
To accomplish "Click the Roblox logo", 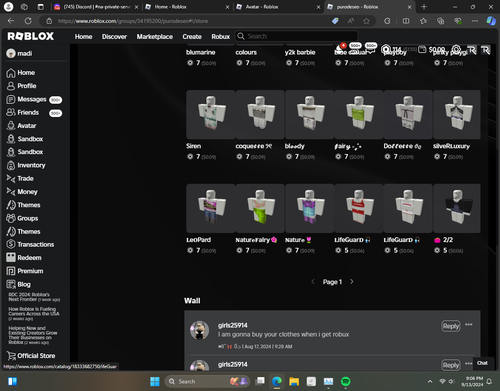I will 31,36.
